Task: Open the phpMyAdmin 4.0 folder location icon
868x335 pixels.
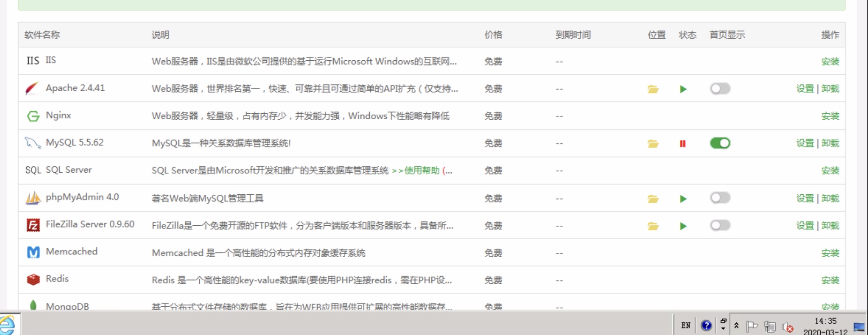Action: pyautogui.click(x=653, y=199)
